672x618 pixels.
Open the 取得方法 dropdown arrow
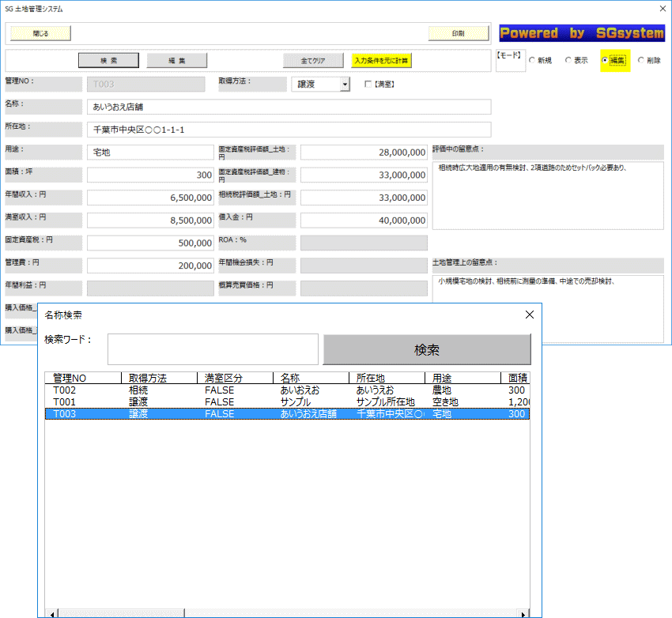click(x=345, y=85)
